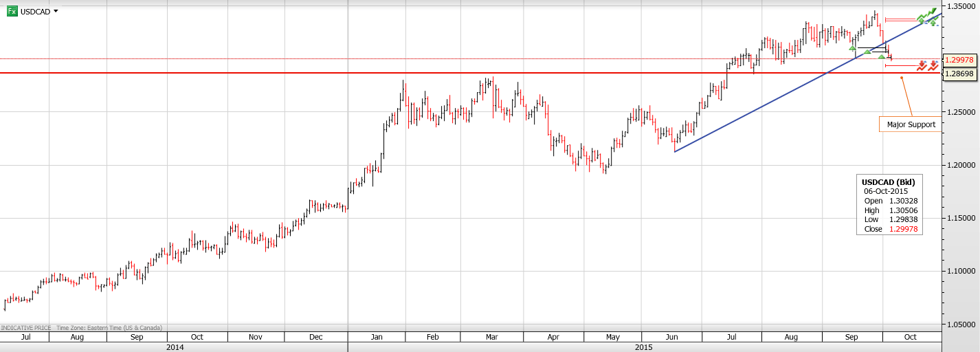This screenshot has width=980, height=352.
Task: Open the USDCAD symbol dropdown arrow
Action: [x=56, y=11]
